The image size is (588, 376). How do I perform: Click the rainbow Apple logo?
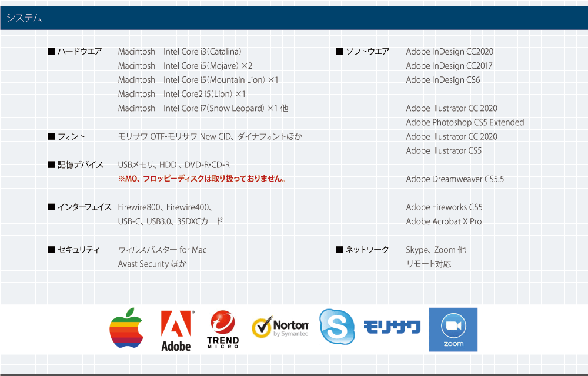(127, 330)
